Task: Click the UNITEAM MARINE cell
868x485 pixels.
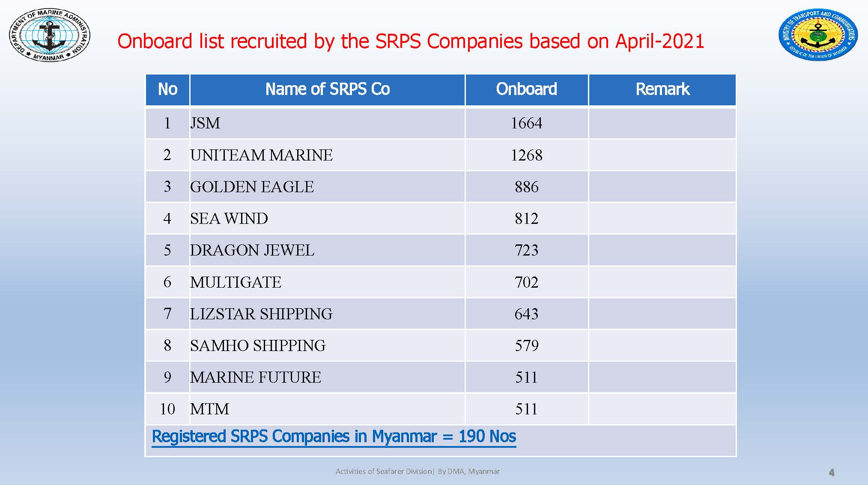Action: coord(261,155)
